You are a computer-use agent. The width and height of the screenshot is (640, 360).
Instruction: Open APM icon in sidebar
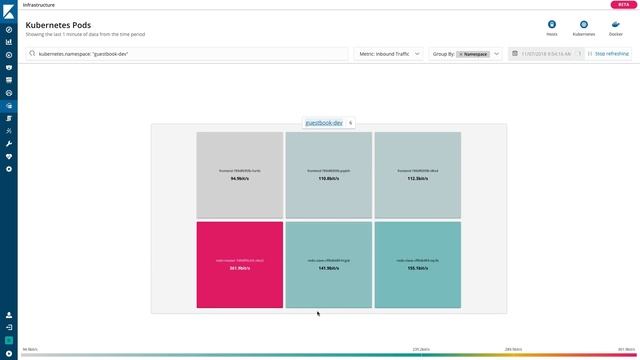(x=9, y=131)
